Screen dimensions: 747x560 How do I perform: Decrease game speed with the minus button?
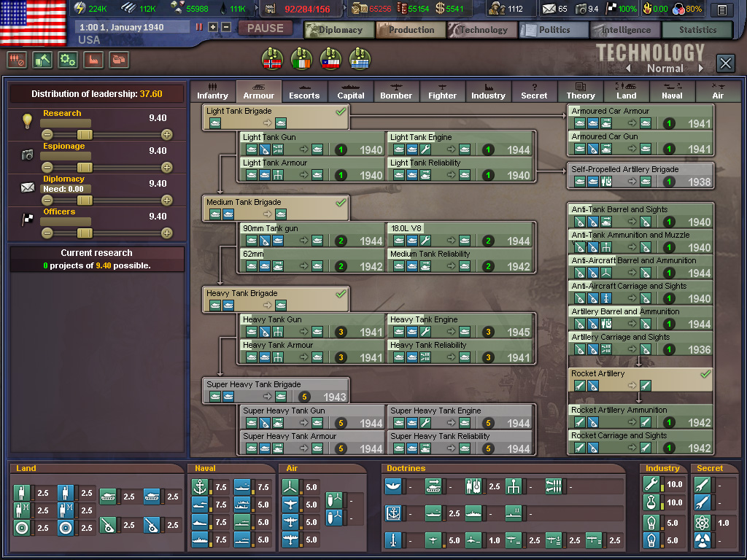tap(225, 27)
